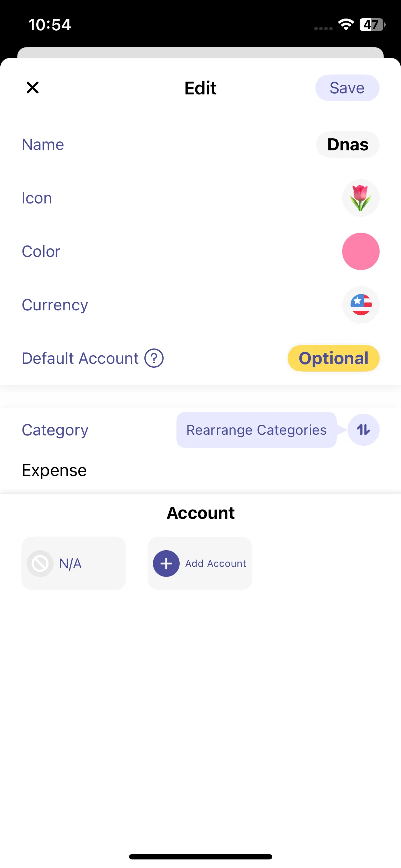This screenshot has width=401, height=868.
Task: Tap the Default Account label
Action: pyautogui.click(x=80, y=358)
